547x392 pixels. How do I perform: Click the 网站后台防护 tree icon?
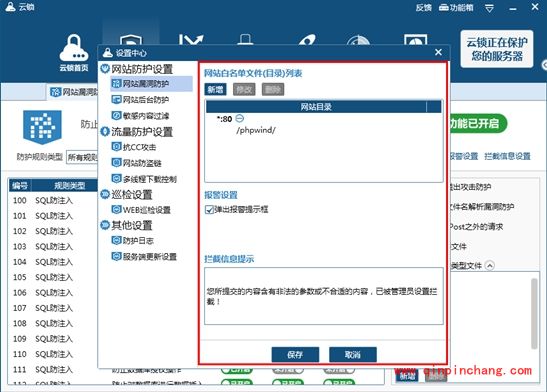pos(116,99)
